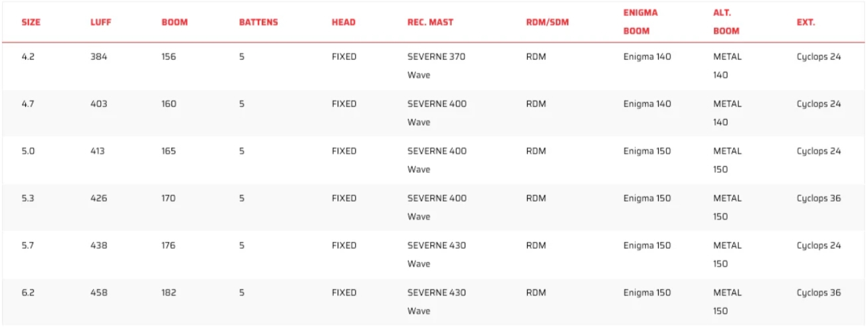Select the ENIGMA BOOM column header
This screenshot has width=868, height=328.
point(640,22)
